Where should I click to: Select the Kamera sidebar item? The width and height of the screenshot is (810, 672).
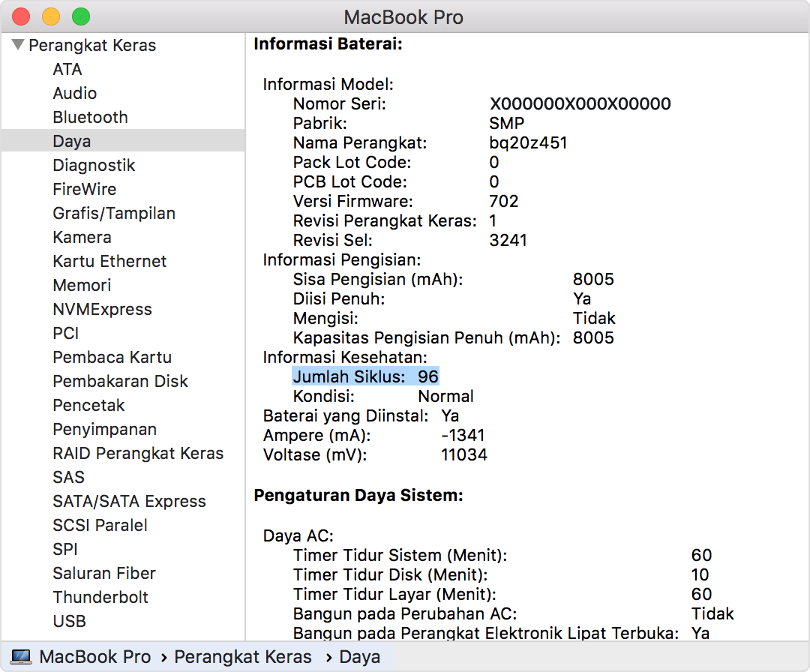point(82,237)
